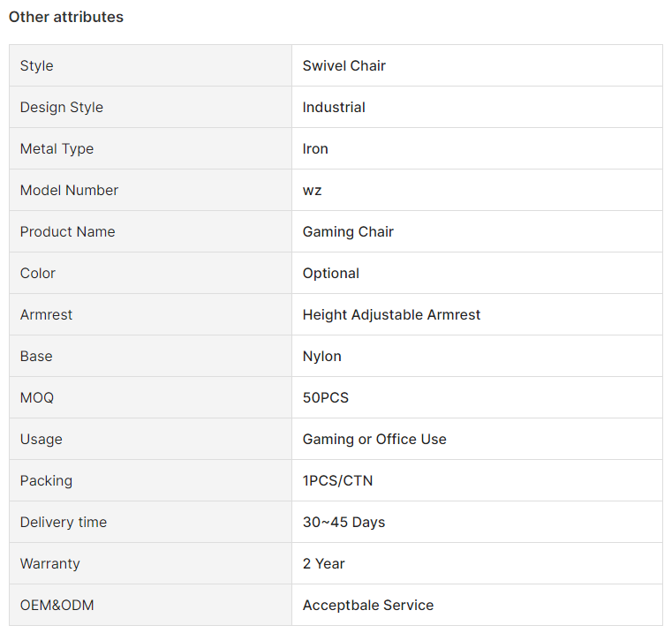
Task: Click the '1PCS/CTN' packing value
Action: (337, 481)
